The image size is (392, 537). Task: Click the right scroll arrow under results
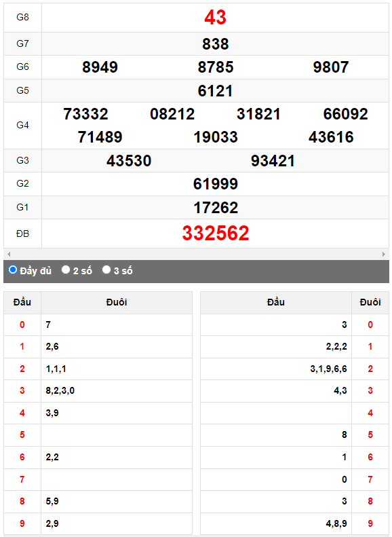coord(383,254)
